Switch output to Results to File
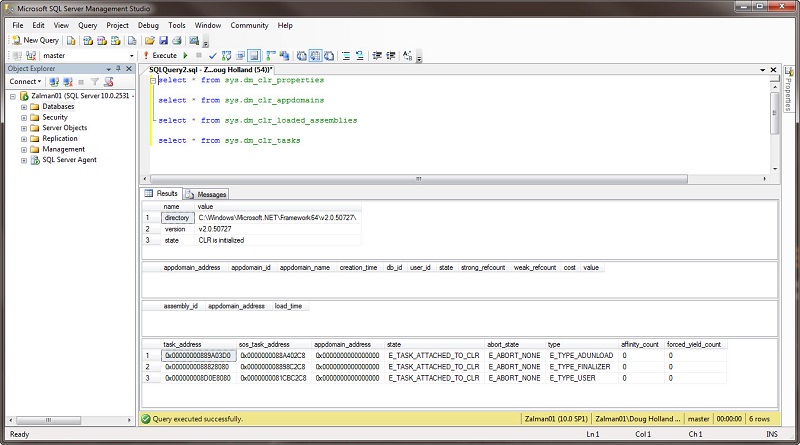The image size is (800, 445). point(330,56)
